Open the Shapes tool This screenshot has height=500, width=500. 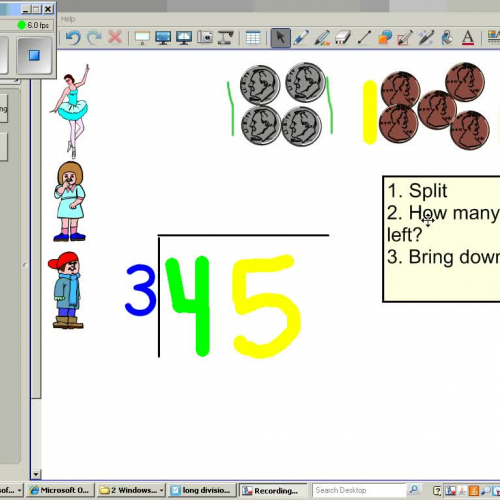point(385,38)
